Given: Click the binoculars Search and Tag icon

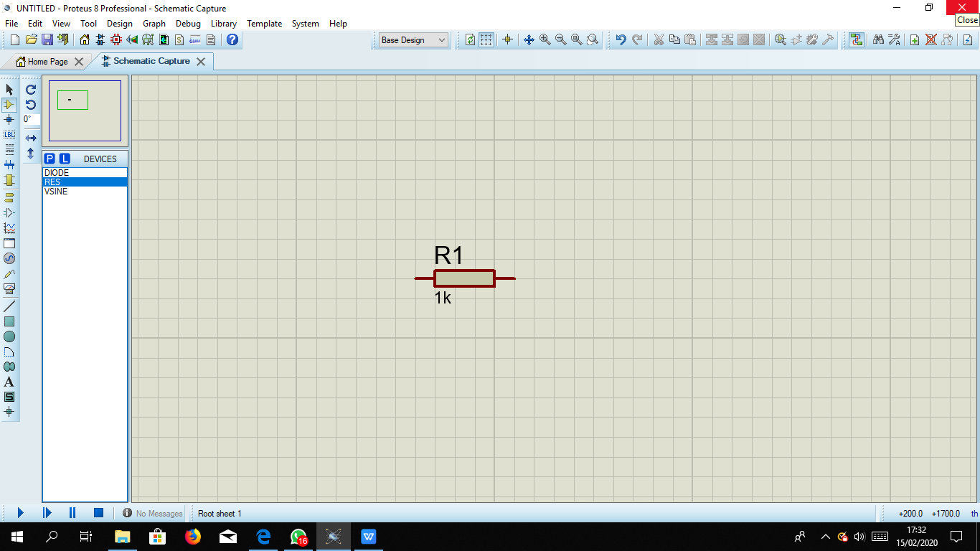Looking at the screenshot, I should (x=878, y=40).
